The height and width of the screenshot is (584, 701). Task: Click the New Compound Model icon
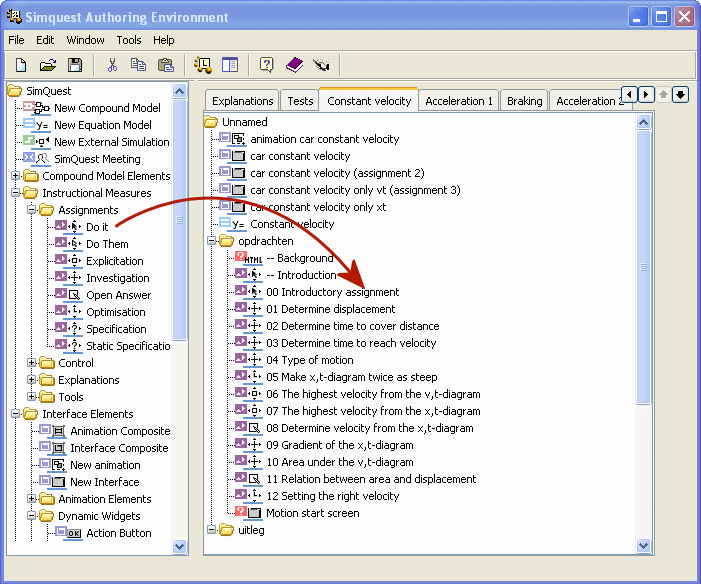36,107
